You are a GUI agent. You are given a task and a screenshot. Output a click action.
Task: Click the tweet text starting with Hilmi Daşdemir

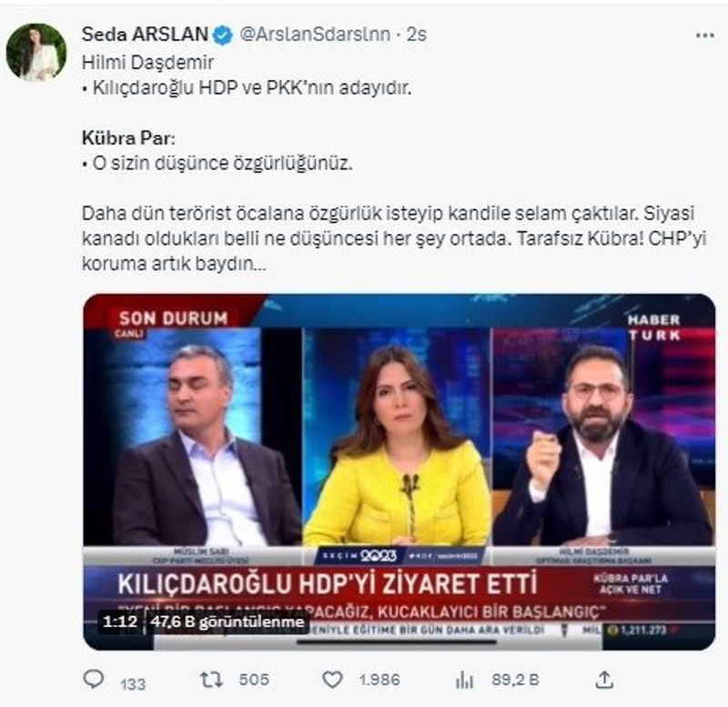point(394,163)
